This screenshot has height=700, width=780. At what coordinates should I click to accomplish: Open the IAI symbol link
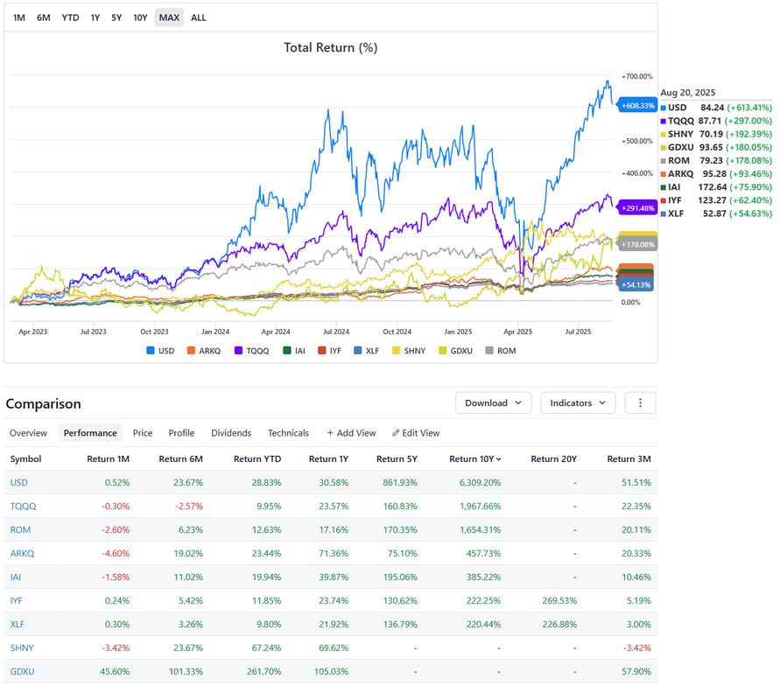coord(16,577)
